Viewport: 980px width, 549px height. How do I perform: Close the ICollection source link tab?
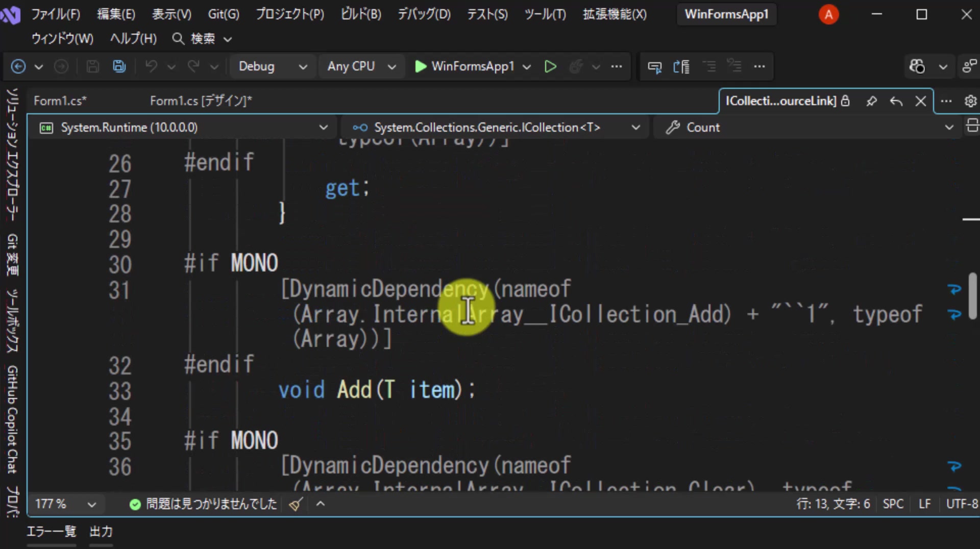coord(921,101)
